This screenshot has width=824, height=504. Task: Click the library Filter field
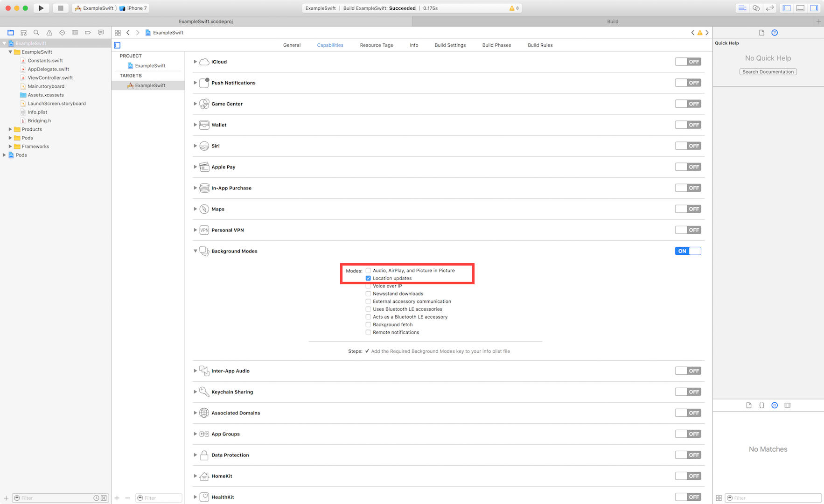pyautogui.click(x=773, y=498)
